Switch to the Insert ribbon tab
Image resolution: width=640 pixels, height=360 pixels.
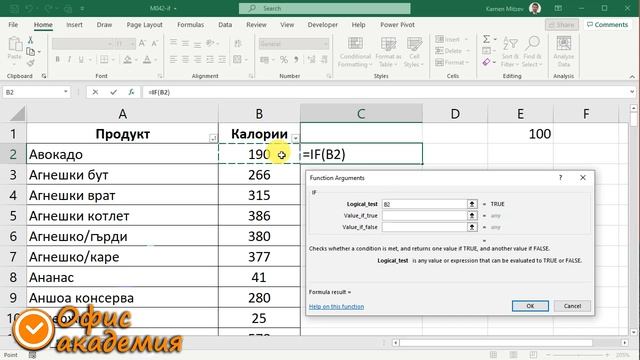74,24
